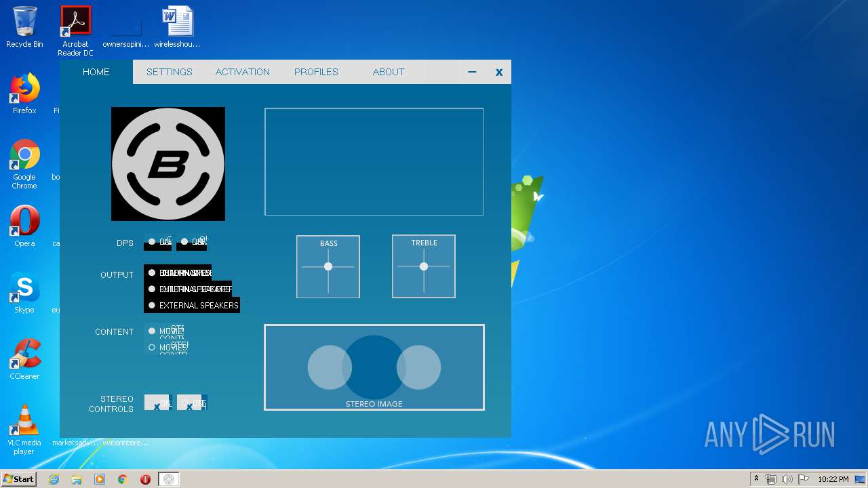Viewport: 868px width, 488px height.
Task: Open media player taskbar icon
Action: (100, 479)
